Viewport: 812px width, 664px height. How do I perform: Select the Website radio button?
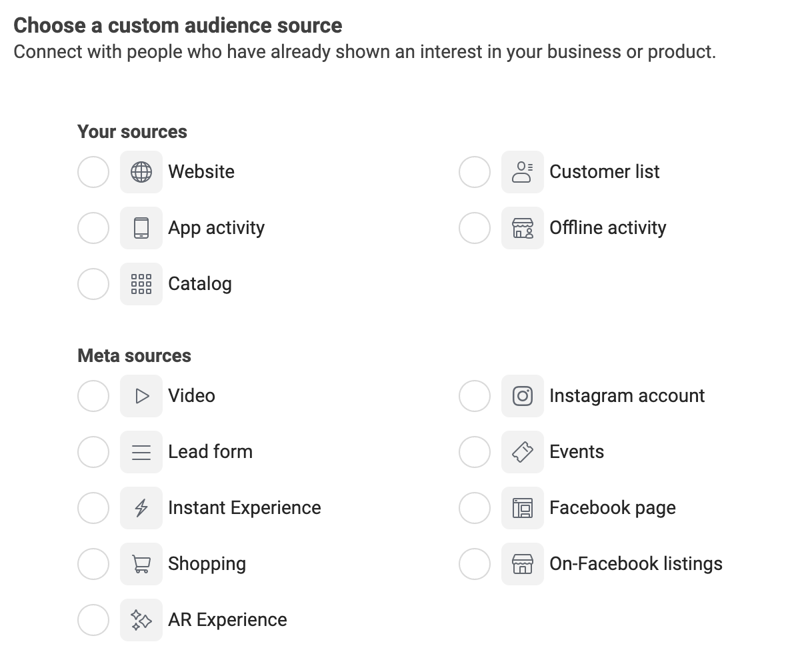[x=93, y=172]
